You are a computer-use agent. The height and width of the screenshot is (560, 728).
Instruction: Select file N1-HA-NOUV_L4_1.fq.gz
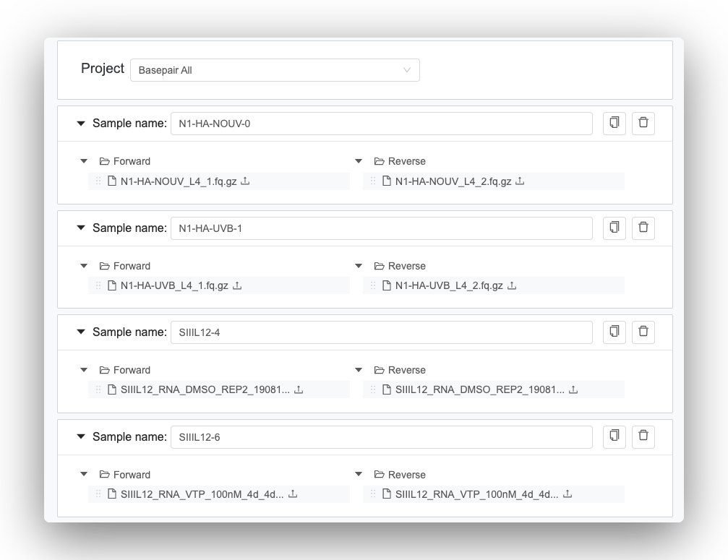point(179,181)
